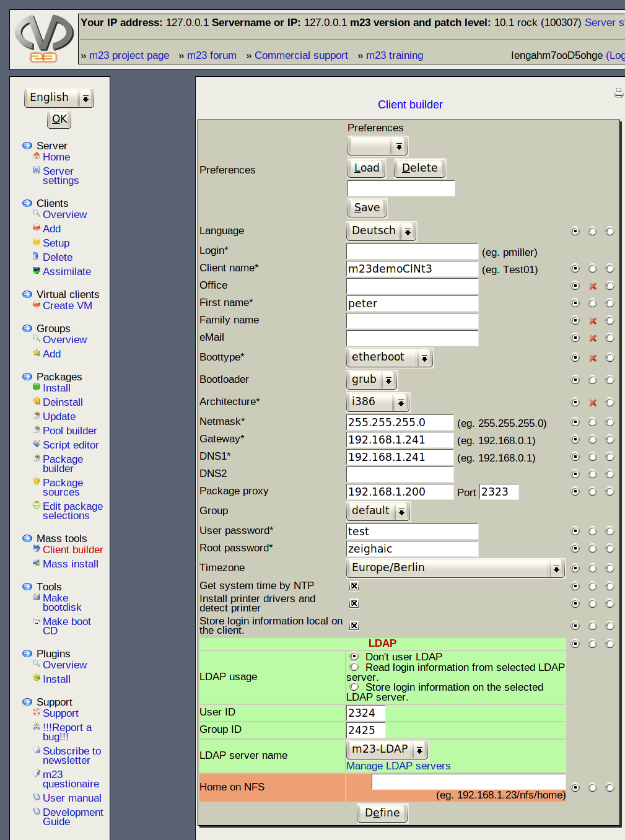Open the Manage LDAP servers link
625x840 pixels.
coord(398,766)
